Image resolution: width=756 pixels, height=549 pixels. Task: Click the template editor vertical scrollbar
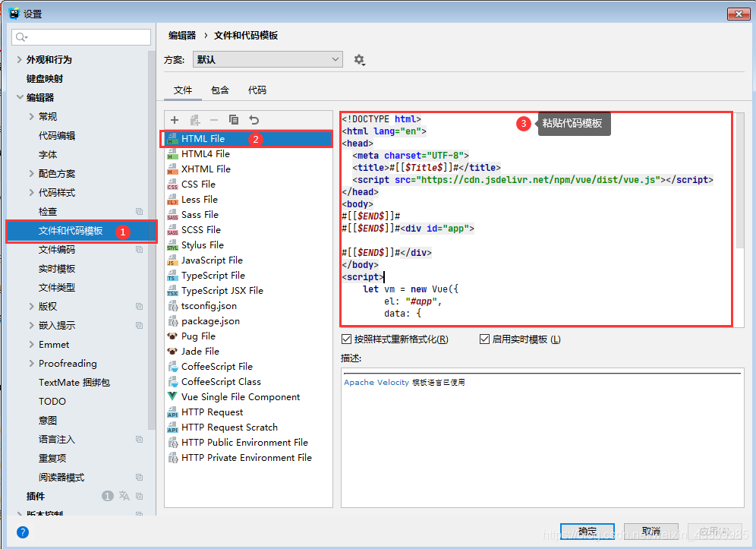tap(740, 181)
